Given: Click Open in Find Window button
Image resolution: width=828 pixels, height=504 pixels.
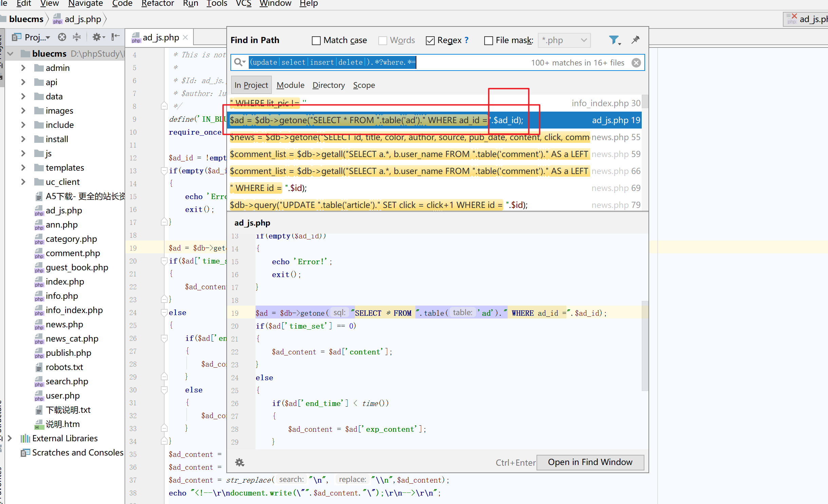Looking at the screenshot, I should pos(590,462).
